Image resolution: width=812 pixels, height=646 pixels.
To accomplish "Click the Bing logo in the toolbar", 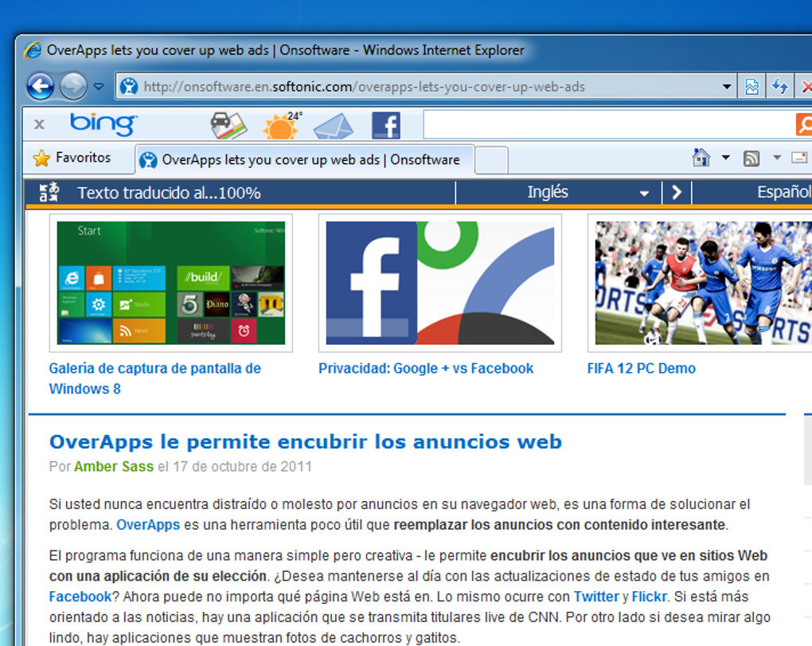I will (x=103, y=123).
